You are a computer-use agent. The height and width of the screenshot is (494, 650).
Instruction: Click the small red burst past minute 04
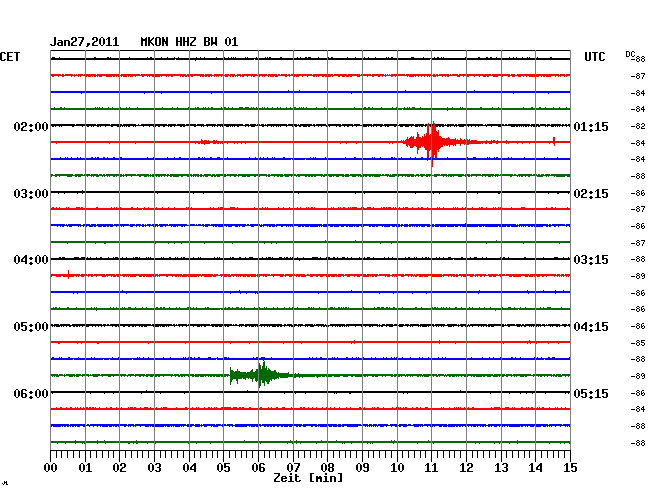pyautogui.click(x=211, y=142)
